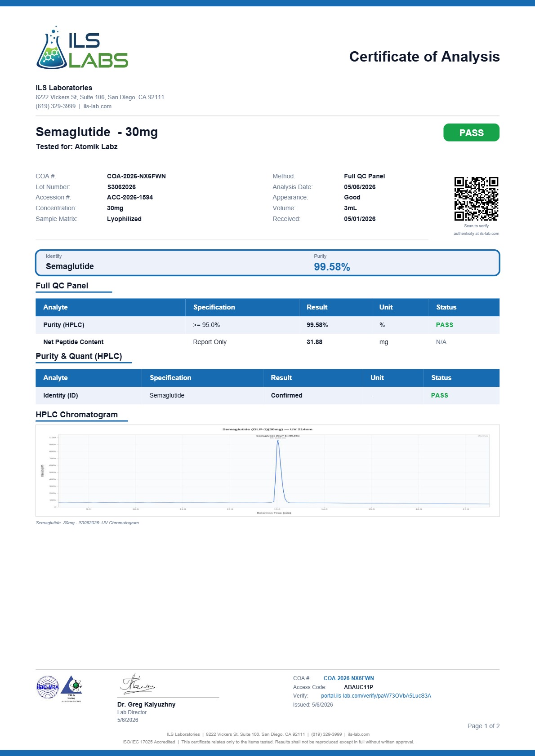Click the ILS Labs flask logo
The width and height of the screenshot is (535, 756).
tap(82, 47)
